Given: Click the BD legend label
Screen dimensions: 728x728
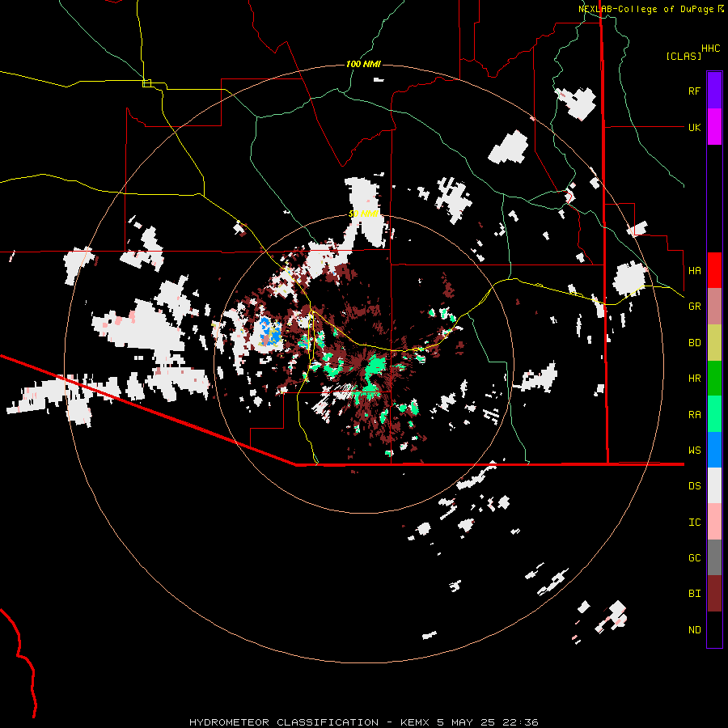Looking at the screenshot, I should tap(694, 343).
